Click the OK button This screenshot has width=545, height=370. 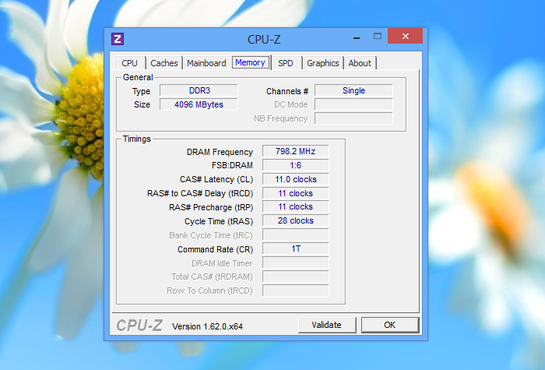click(x=390, y=325)
